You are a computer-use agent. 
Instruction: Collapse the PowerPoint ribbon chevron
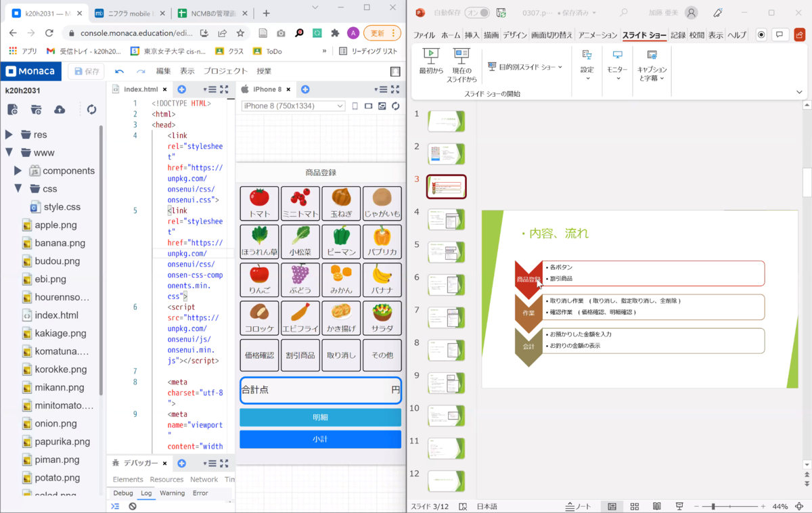point(799,93)
